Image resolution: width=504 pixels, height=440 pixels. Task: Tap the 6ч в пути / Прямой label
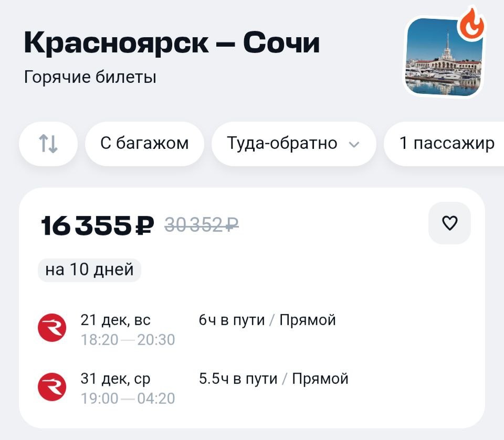(267, 320)
